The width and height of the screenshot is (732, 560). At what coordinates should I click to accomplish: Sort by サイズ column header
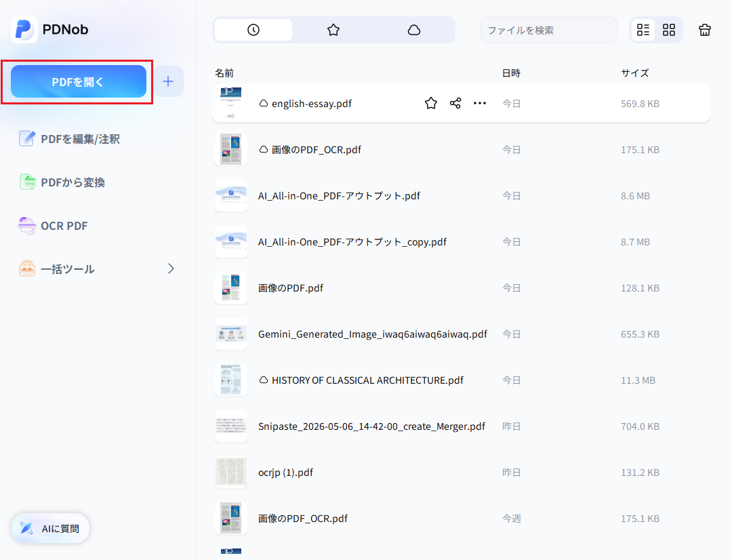point(635,73)
